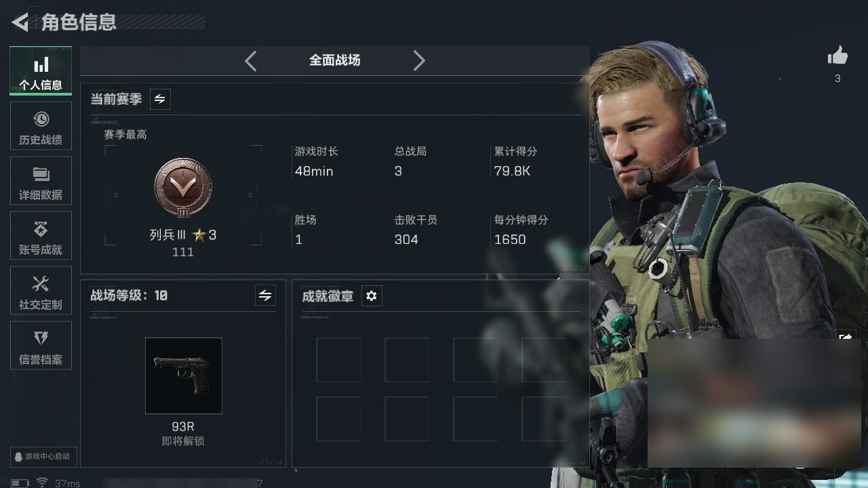Click the 全面战场 mode title
This screenshot has width=868, height=488.
point(335,60)
